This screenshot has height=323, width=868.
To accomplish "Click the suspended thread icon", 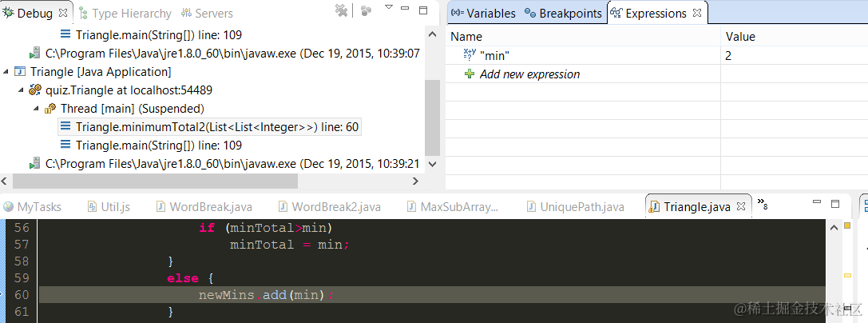I will coord(50,109).
